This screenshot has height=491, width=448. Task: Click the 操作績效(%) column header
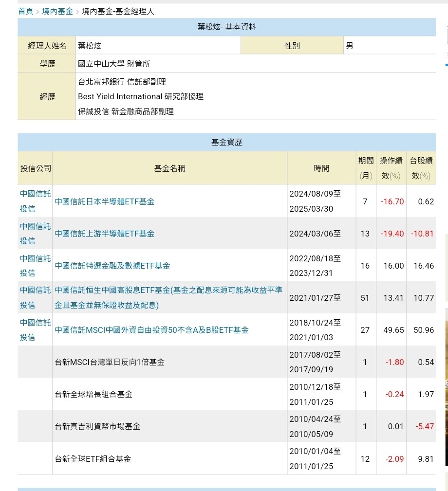click(x=391, y=168)
